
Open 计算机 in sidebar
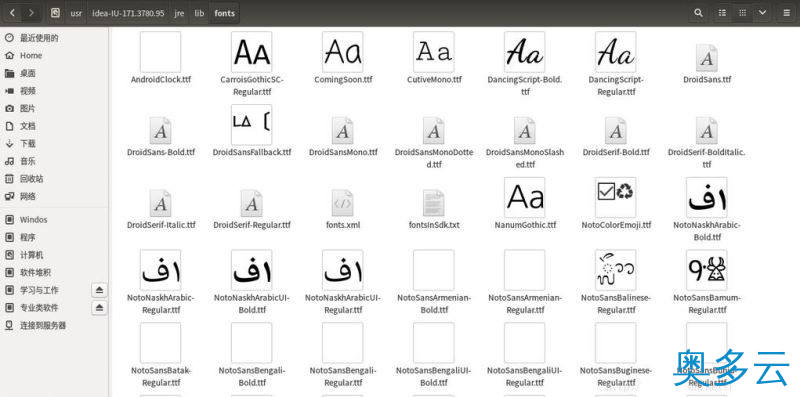54,255
